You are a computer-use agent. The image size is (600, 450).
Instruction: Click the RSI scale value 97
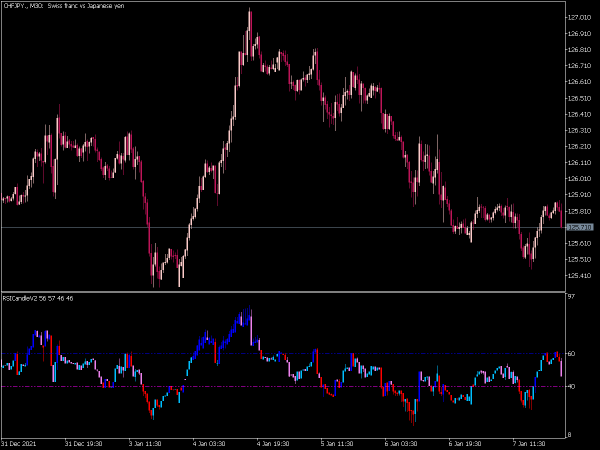coord(571,297)
